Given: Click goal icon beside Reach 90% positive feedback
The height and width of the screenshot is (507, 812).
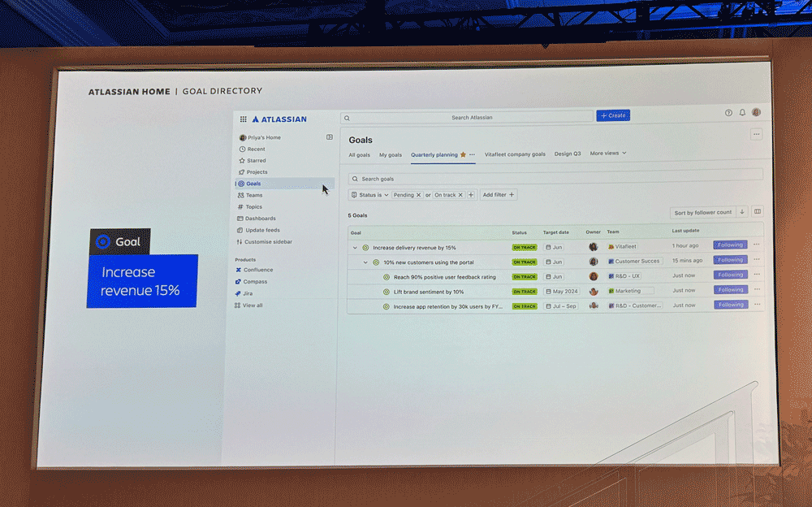Looking at the screenshot, I should point(387,277).
